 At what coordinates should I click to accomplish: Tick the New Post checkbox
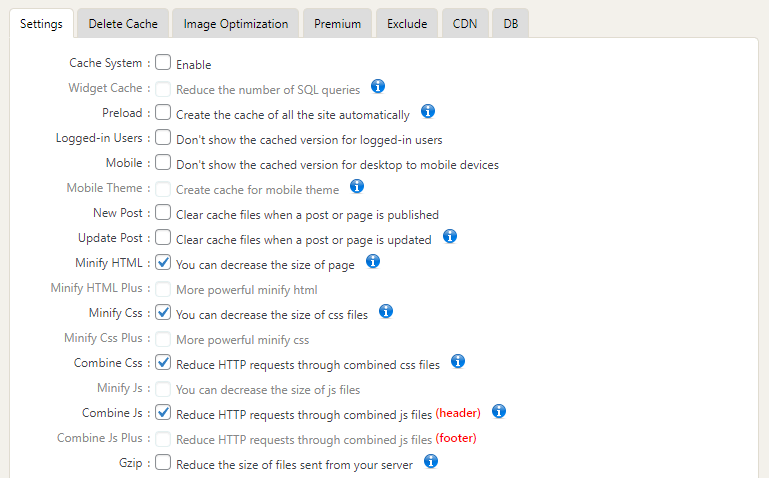(x=163, y=213)
